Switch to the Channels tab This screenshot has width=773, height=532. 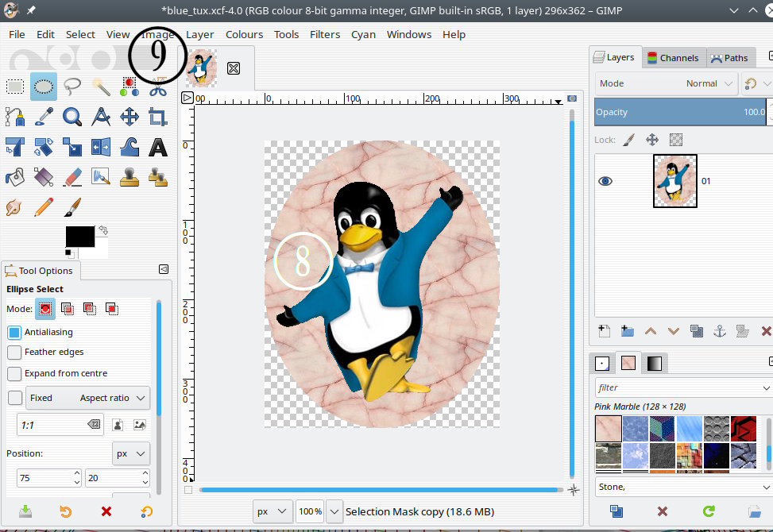coord(674,58)
